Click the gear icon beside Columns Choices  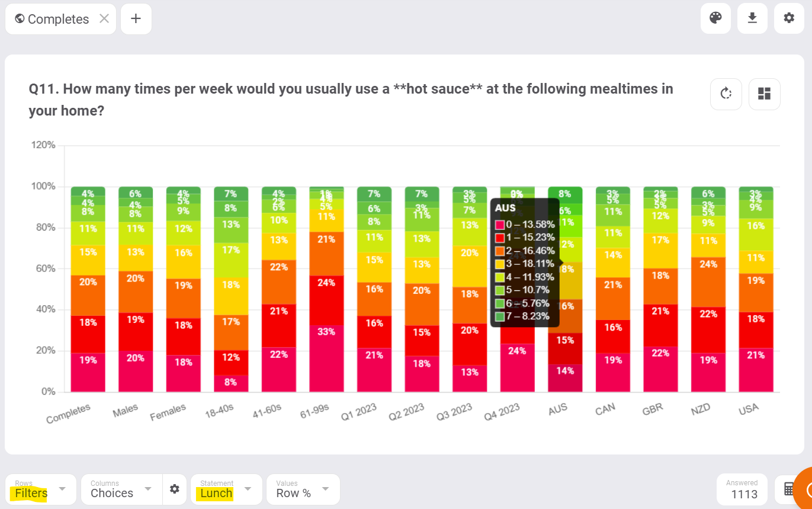pyautogui.click(x=175, y=489)
